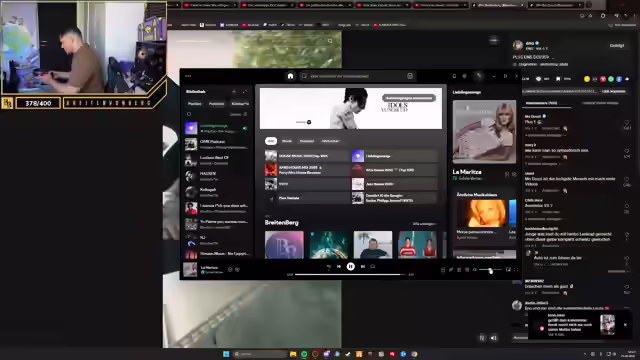Switch to TikTok Kommentare tab
The image size is (640, 360).
tap(541, 103)
